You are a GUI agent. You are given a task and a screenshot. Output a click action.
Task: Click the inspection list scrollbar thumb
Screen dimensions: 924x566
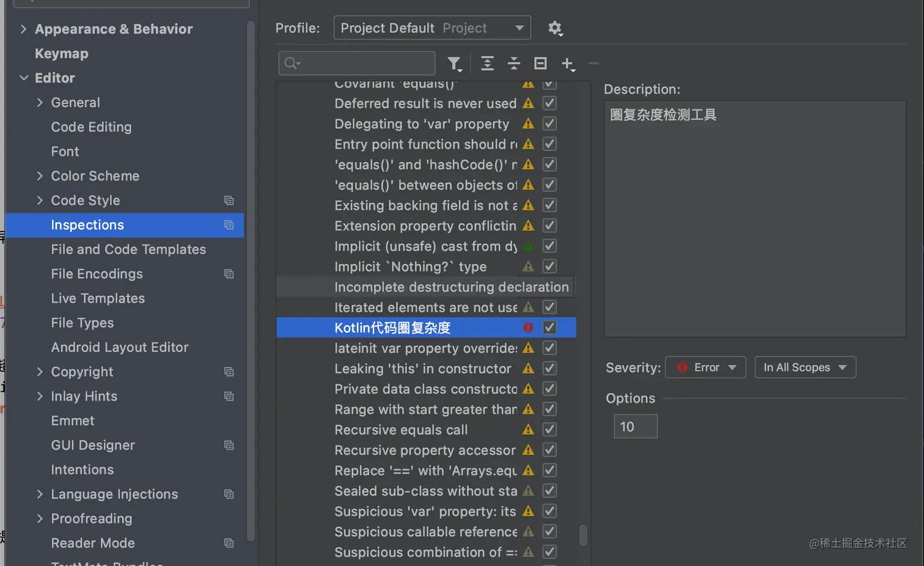(583, 535)
